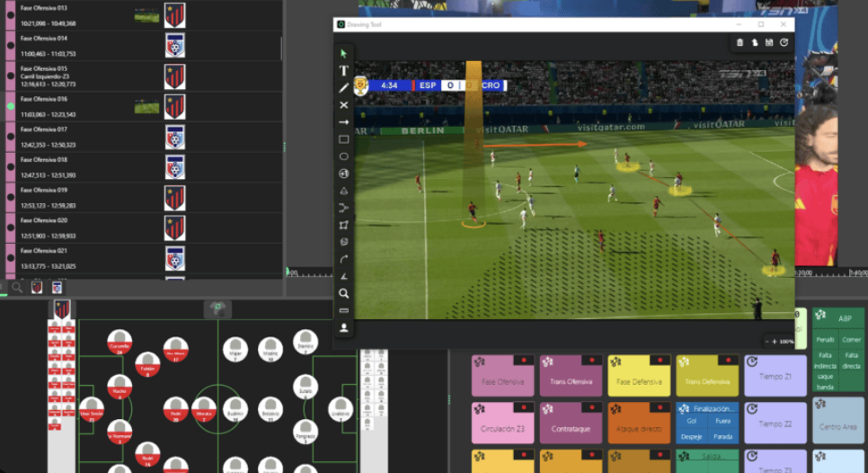868x473 pixels.
Task: Toggle the circle marker for Fase Ofensiva 013
Action: point(11,15)
